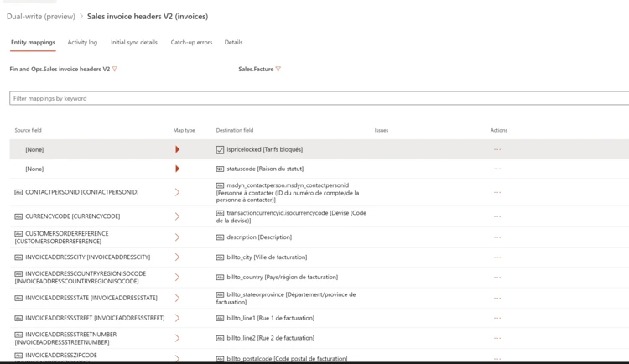Open the Initial sync details tab
The width and height of the screenshot is (629, 364).
pyautogui.click(x=134, y=42)
